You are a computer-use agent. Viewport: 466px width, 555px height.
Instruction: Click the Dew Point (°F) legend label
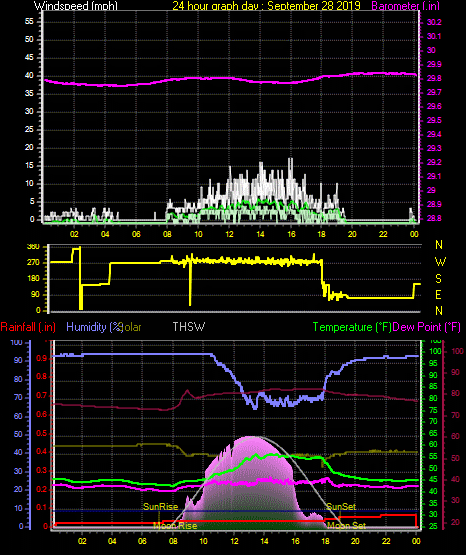(427, 327)
